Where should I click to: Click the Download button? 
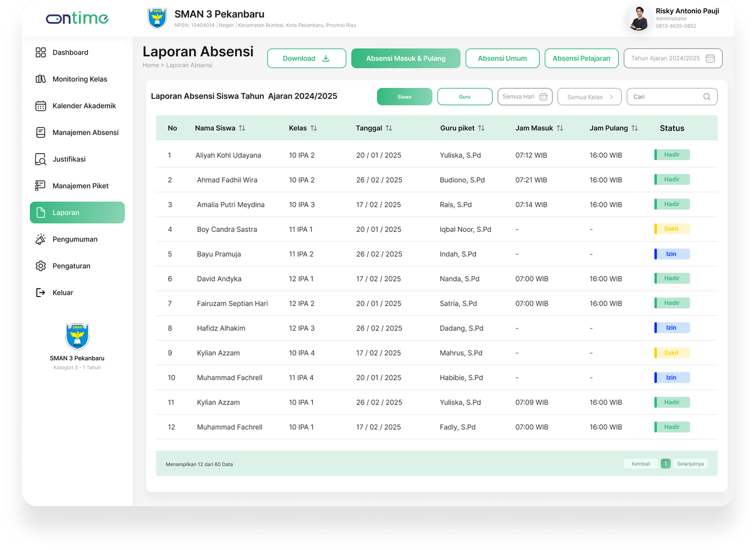[307, 58]
